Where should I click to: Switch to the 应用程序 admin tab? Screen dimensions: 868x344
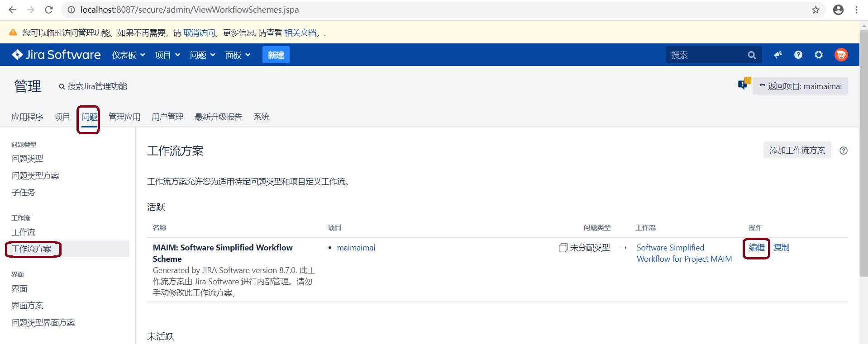point(27,117)
